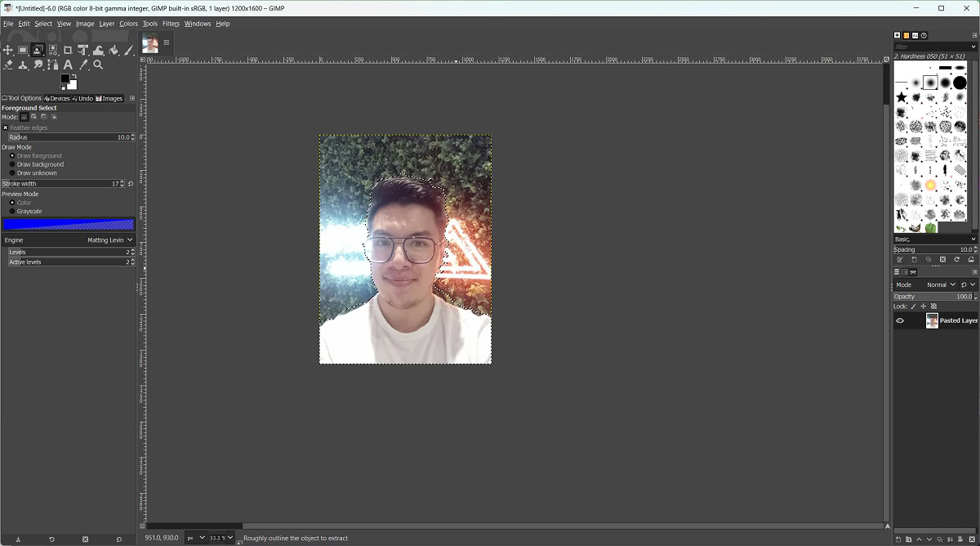The height and width of the screenshot is (546, 980).
Task: Activate the Zoom magnifier tool
Action: [x=98, y=65]
